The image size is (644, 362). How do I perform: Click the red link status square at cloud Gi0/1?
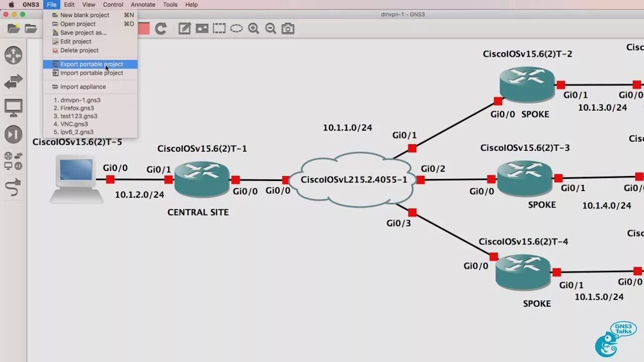[x=412, y=148]
